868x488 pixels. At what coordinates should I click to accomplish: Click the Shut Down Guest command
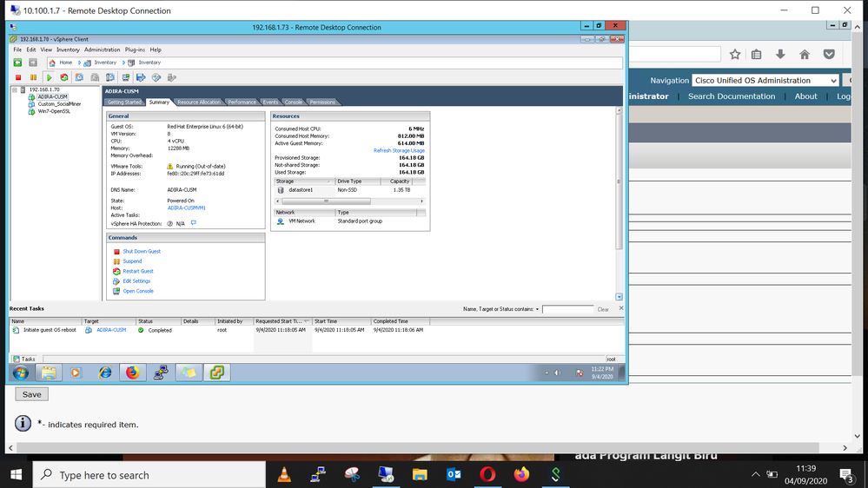[x=142, y=251]
